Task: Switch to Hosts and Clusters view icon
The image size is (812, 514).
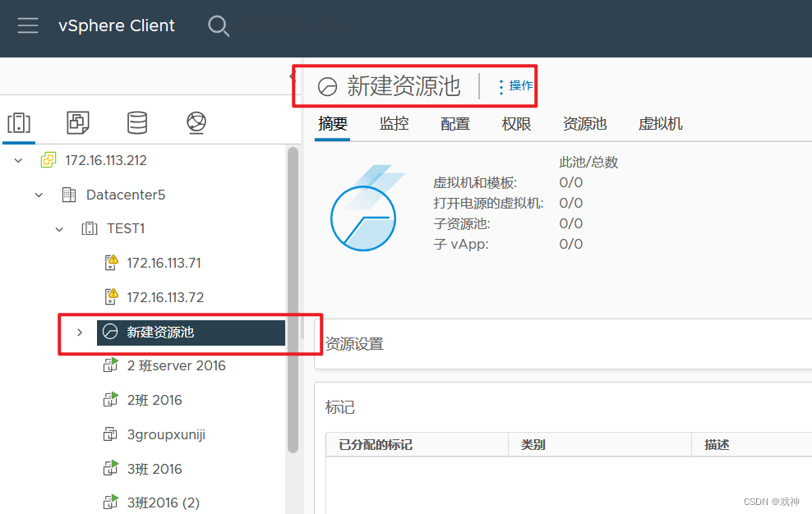Action: 19,123
